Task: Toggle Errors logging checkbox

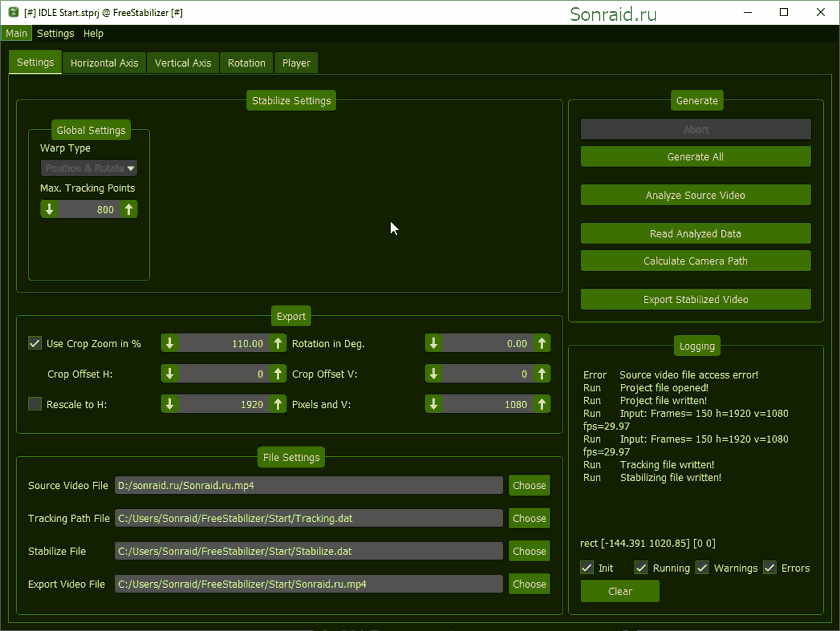Action: [770, 568]
